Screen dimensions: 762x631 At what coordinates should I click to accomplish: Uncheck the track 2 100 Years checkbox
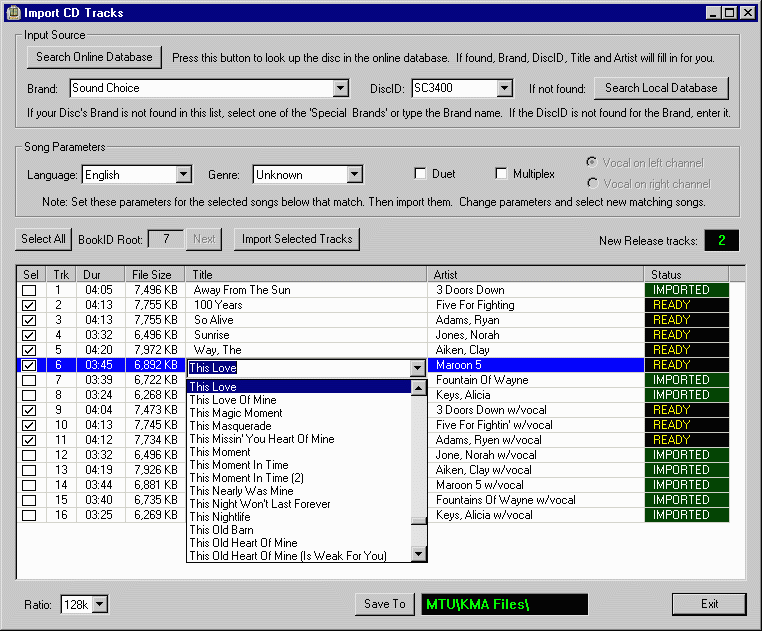coord(29,305)
